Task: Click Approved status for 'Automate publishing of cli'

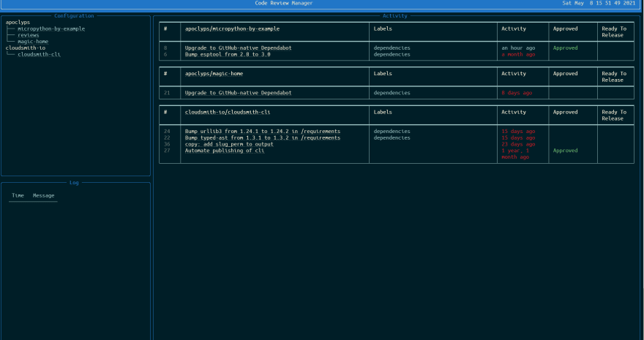Action: (x=565, y=151)
